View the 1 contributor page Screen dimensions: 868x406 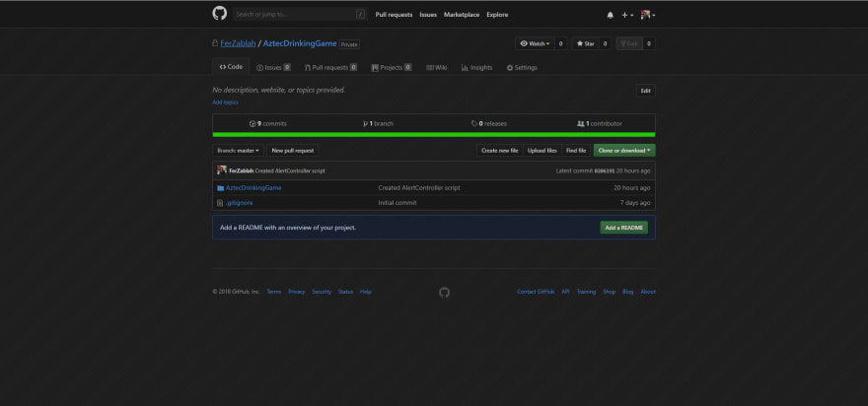(600, 124)
